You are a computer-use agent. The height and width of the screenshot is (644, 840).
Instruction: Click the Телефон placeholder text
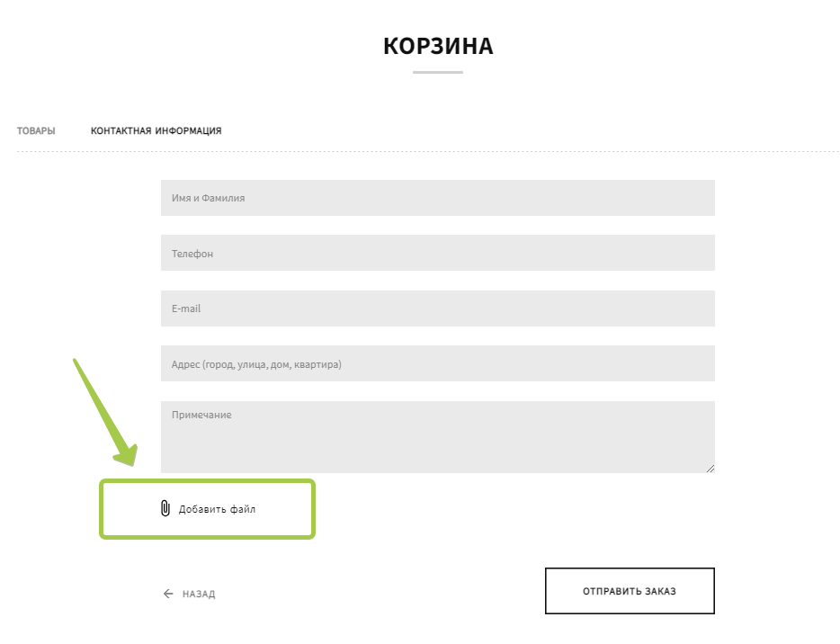point(192,254)
